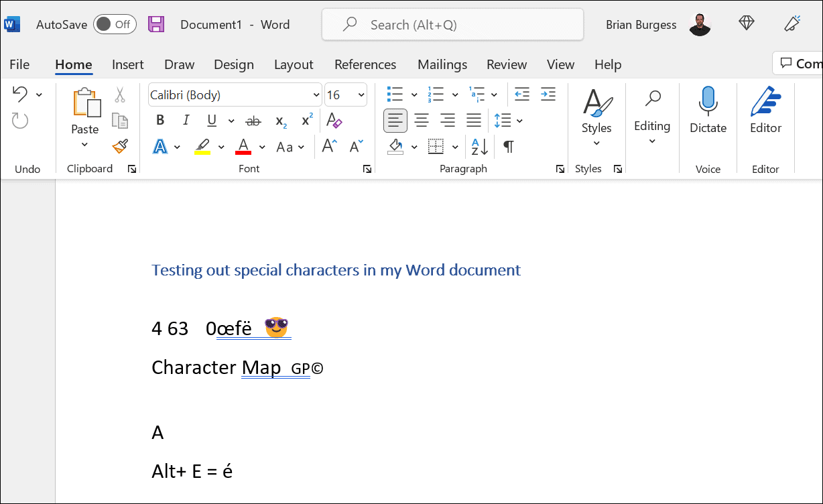Toggle AutoSave off switch
This screenshot has width=823, height=504.
coord(115,23)
